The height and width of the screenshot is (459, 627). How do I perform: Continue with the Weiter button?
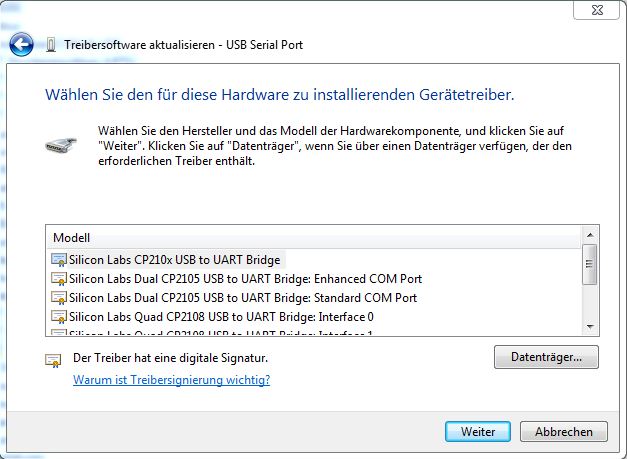coord(478,431)
